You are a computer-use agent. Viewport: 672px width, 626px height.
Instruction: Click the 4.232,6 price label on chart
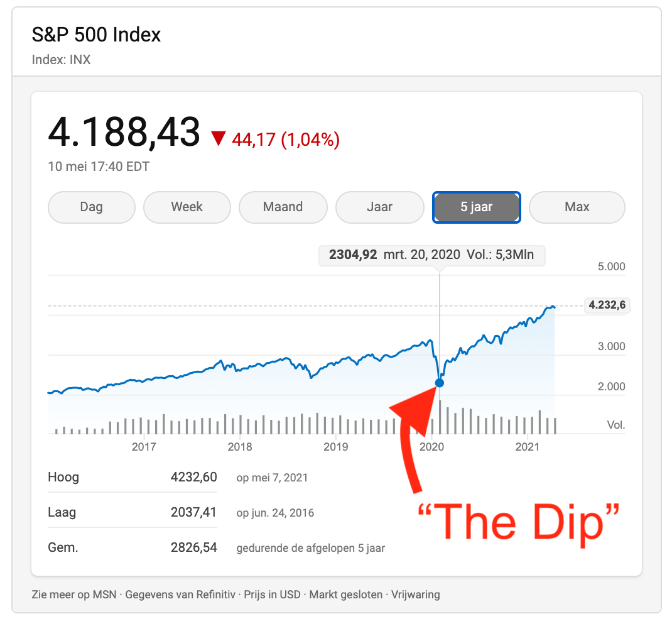pos(606,305)
